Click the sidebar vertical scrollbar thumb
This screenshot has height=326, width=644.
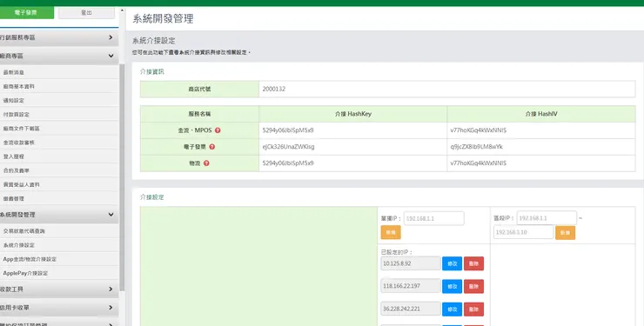[122, 177]
